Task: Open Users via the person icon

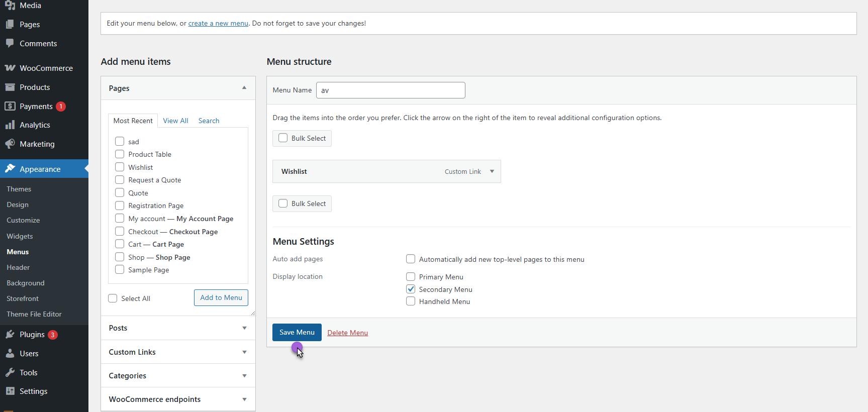Action: (x=10, y=354)
